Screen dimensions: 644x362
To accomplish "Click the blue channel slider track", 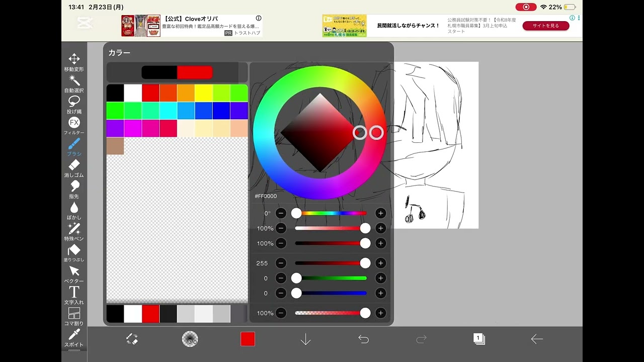I will [331, 293].
